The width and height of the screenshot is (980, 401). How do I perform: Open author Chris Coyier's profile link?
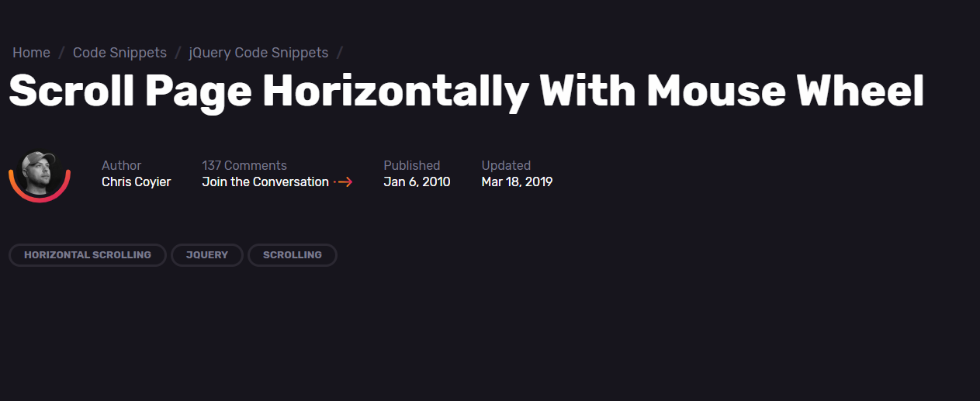click(136, 182)
